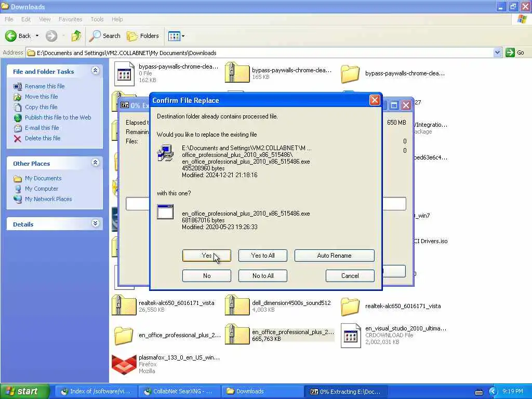
Task: Click the Rename this file icon
Action: [x=18, y=87]
